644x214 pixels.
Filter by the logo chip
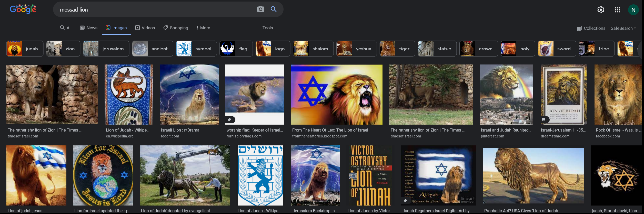click(x=273, y=49)
